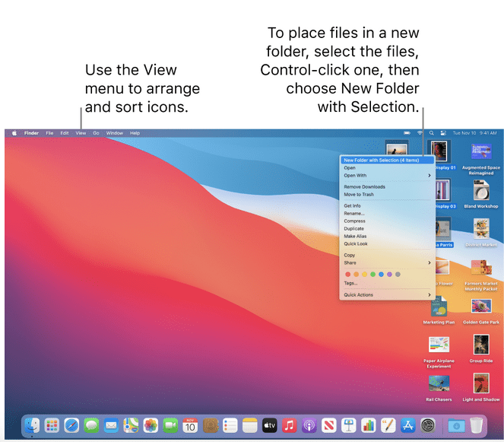The height and width of the screenshot is (442, 504).
Task: Open the File menu
Action: tap(49, 133)
